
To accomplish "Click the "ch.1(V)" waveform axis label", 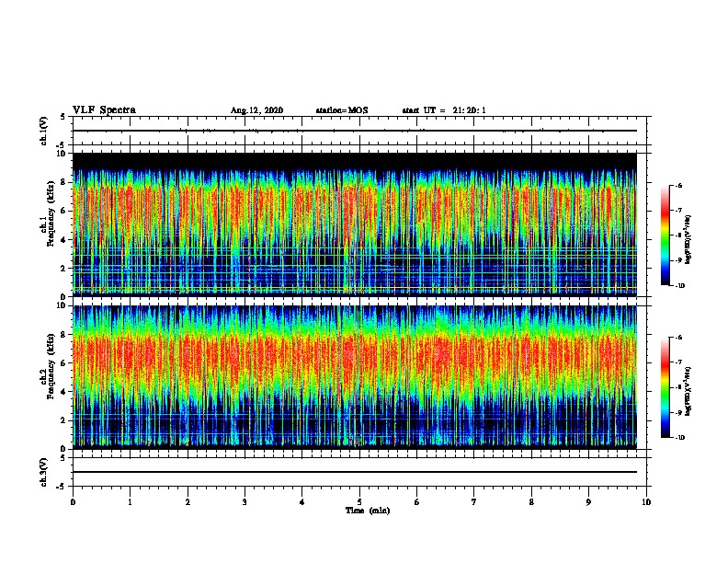I will [44, 131].
